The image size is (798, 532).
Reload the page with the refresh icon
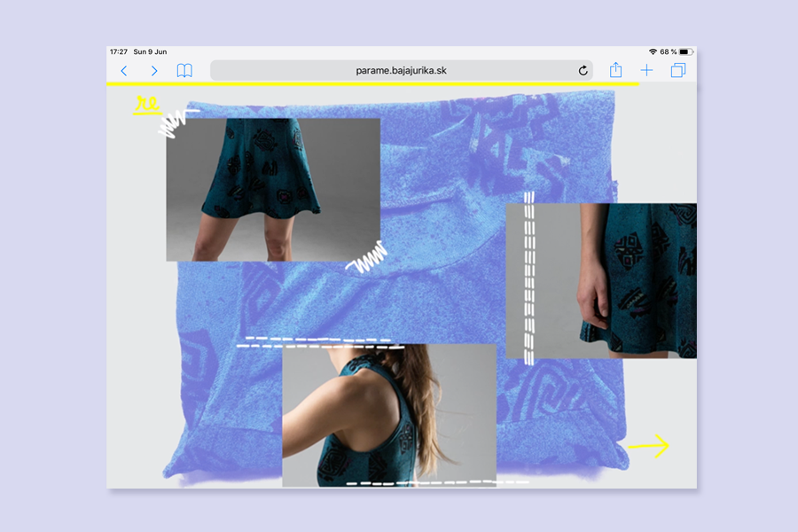[583, 71]
